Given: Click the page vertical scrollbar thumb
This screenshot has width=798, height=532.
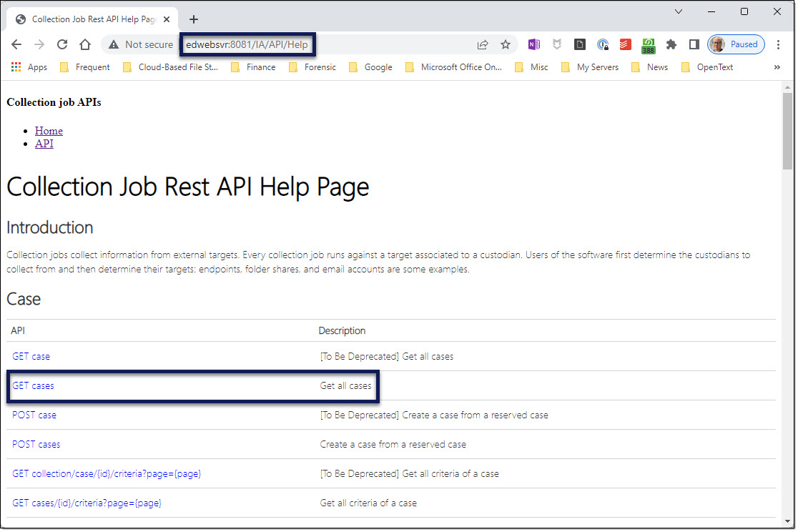Looking at the screenshot, I should (787, 132).
